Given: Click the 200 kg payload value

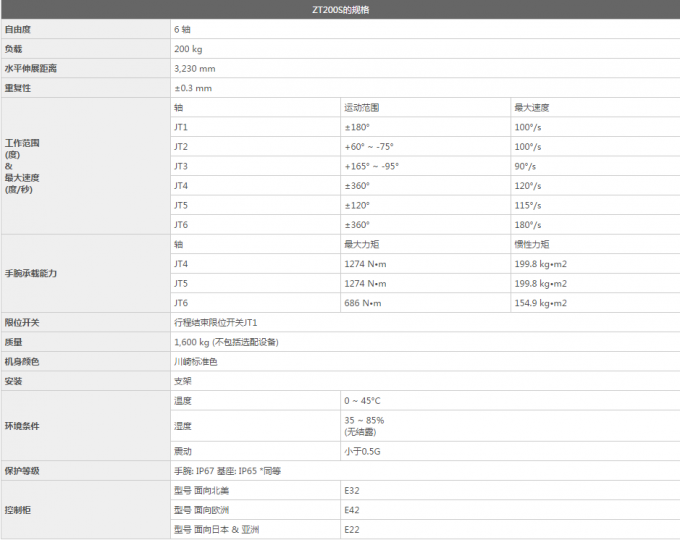Looking at the screenshot, I should click(187, 49).
